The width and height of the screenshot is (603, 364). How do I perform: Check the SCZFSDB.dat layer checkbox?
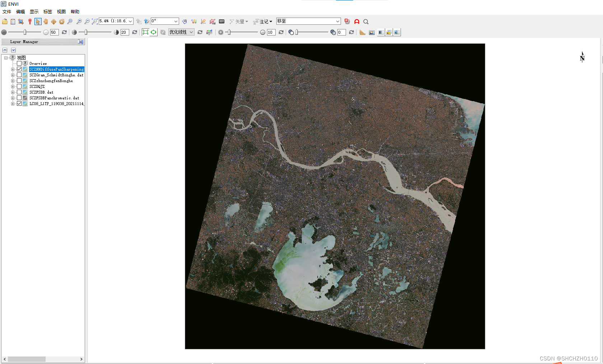coord(19,92)
